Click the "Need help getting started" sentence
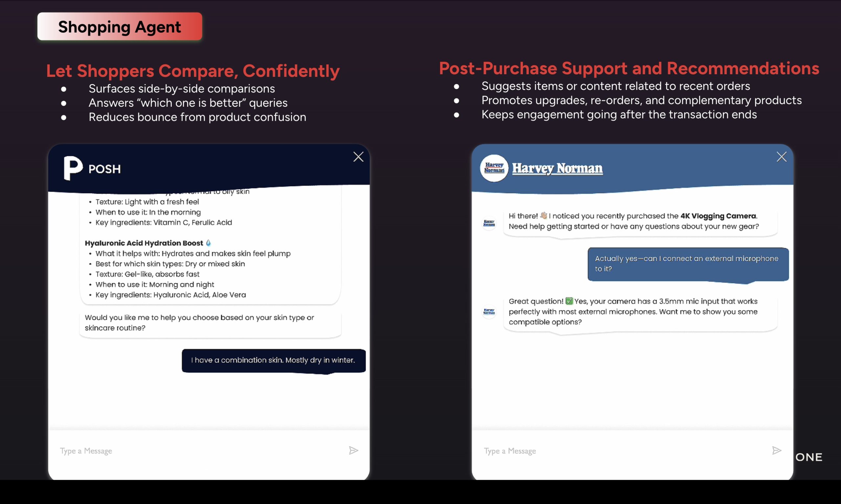This screenshot has height=504, width=841. [x=634, y=227]
